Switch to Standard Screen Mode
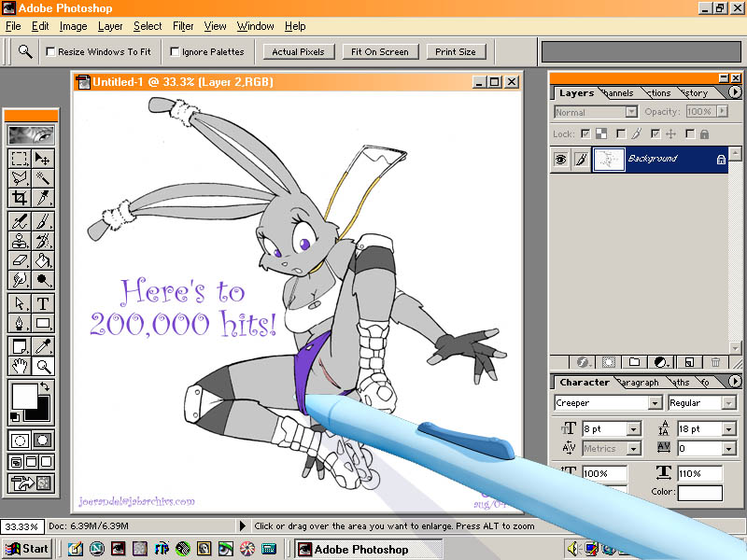 click(x=16, y=462)
